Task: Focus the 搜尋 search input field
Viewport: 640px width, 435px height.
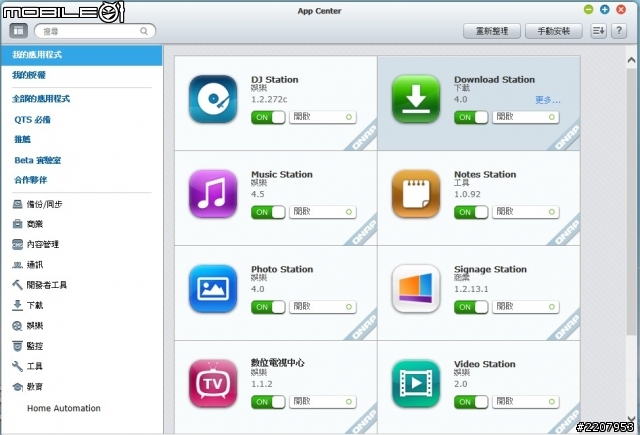Action: pos(95,31)
